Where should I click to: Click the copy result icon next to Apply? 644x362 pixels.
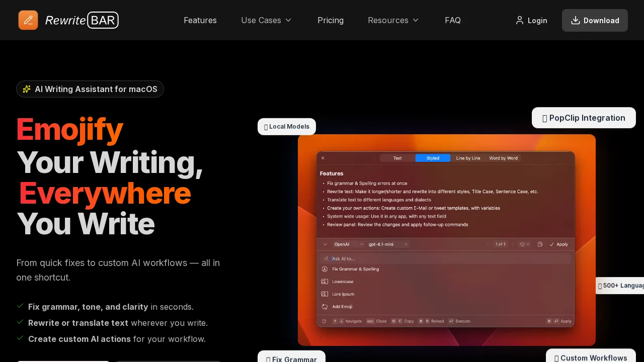[540, 244]
